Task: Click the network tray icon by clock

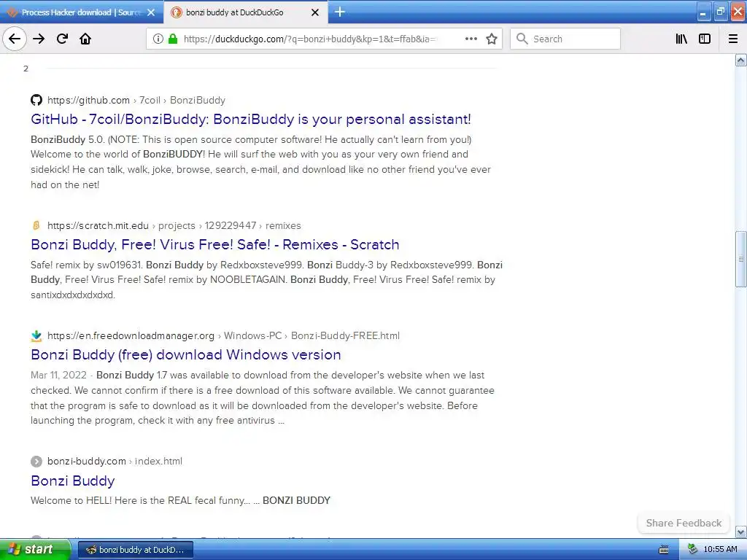Action: [693, 549]
